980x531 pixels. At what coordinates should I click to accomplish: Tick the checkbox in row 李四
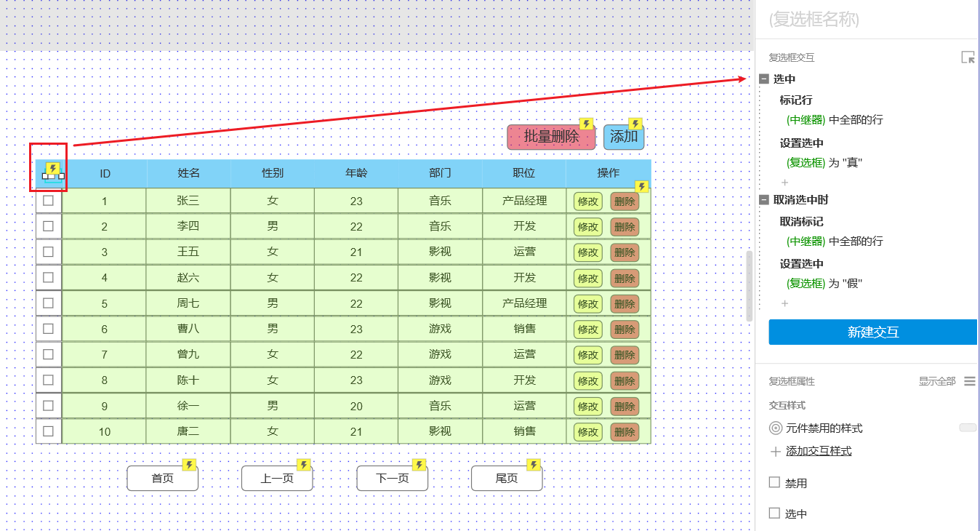pyautogui.click(x=48, y=225)
